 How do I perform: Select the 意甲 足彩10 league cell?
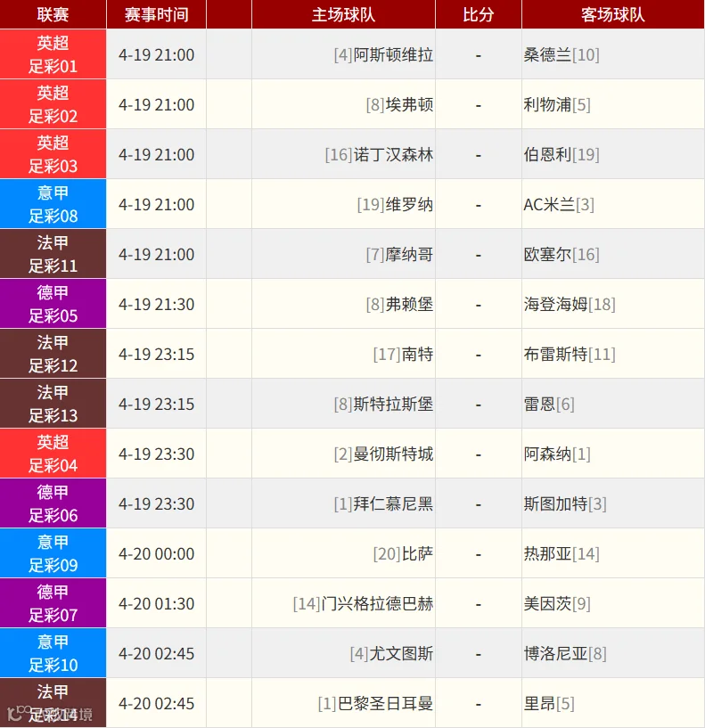pyautogui.click(x=53, y=653)
